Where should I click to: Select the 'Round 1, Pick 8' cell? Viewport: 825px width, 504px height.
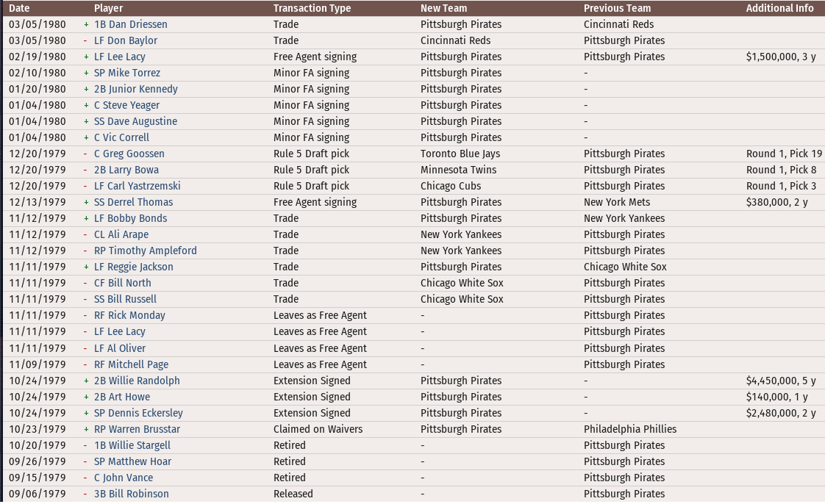coord(782,170)
